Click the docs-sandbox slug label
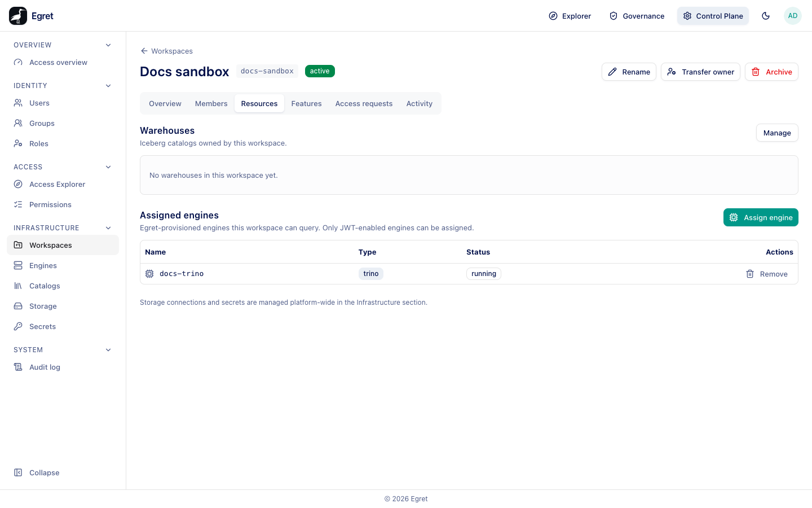This screenshot has height=508, width=812. (267, 71)
